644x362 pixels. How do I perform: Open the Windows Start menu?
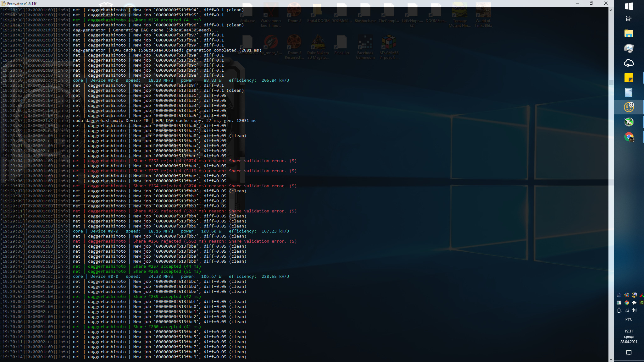point(629,6)
